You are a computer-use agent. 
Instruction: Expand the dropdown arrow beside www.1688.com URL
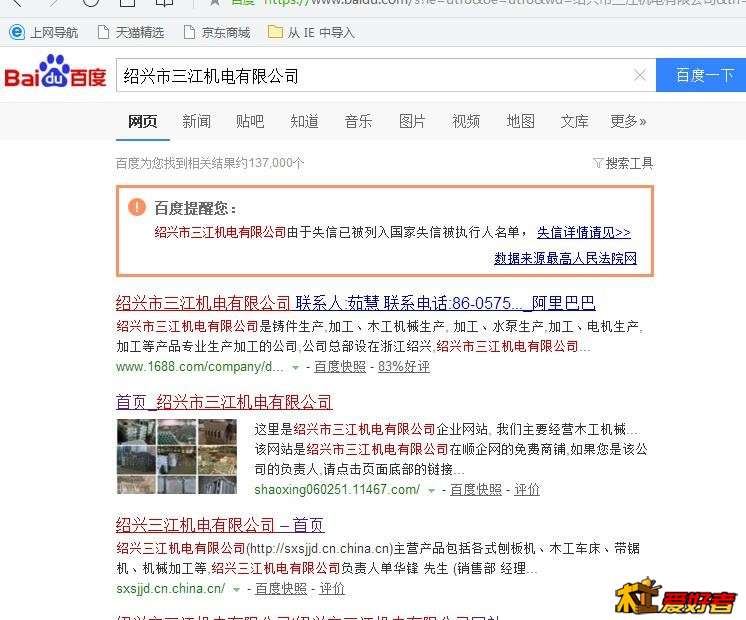pos(295,367)
